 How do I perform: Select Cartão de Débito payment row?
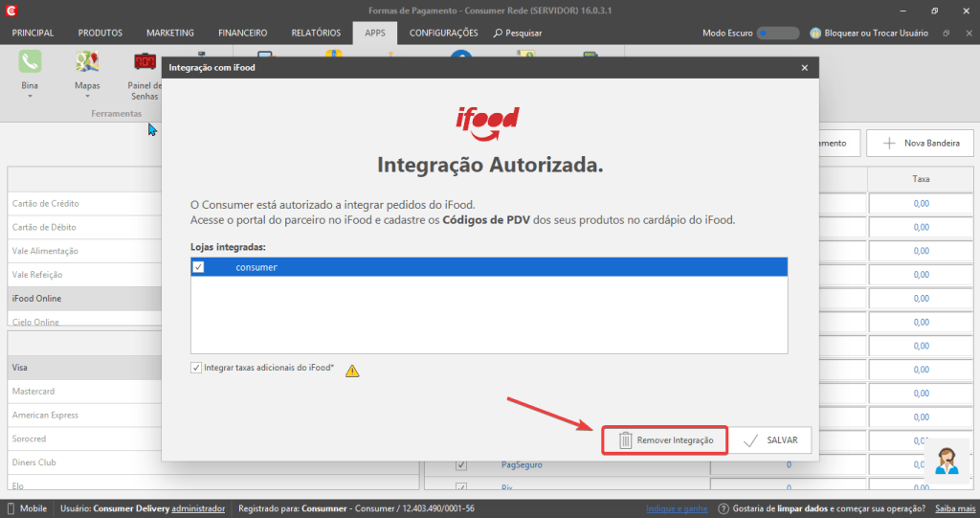[x=84, y=227]
